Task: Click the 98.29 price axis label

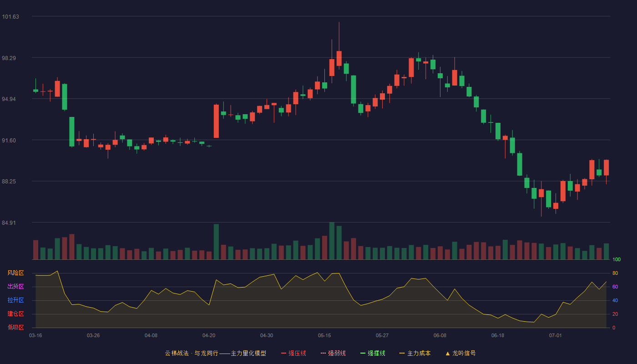Action: [9, 58]
